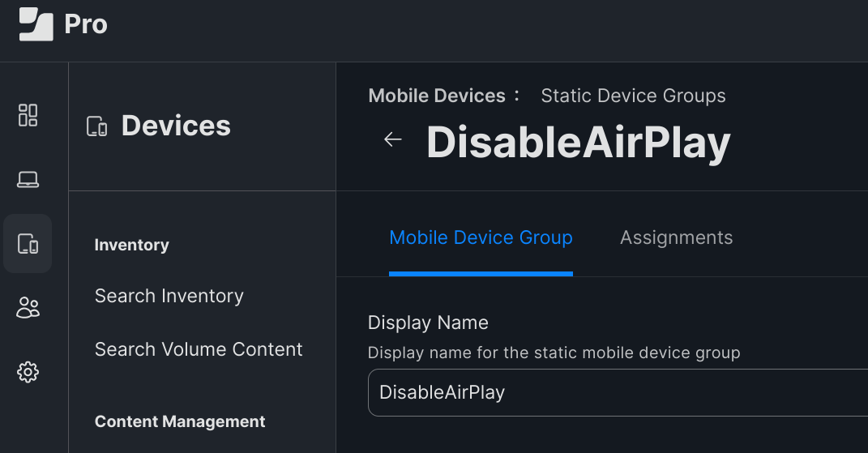Click the Pro product name in the header
868x453 pixels.
point(86,24)
